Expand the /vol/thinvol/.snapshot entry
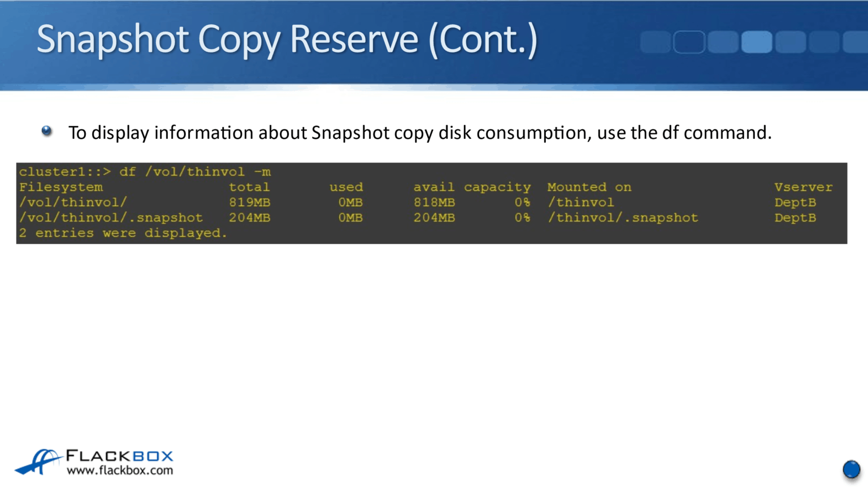Viewport: 868px width, 488px height. click(111, 217)
